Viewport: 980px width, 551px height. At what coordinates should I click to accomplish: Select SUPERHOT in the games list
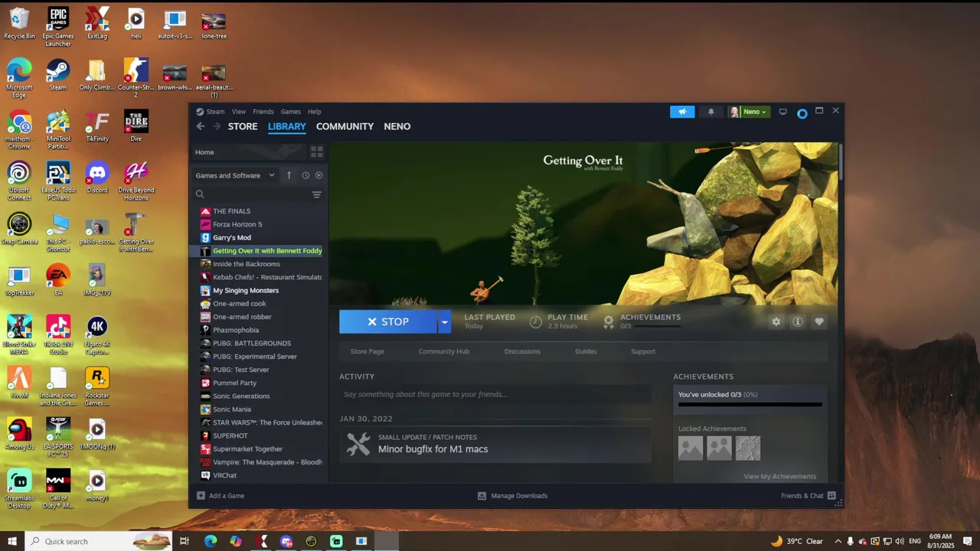point(260,435)
